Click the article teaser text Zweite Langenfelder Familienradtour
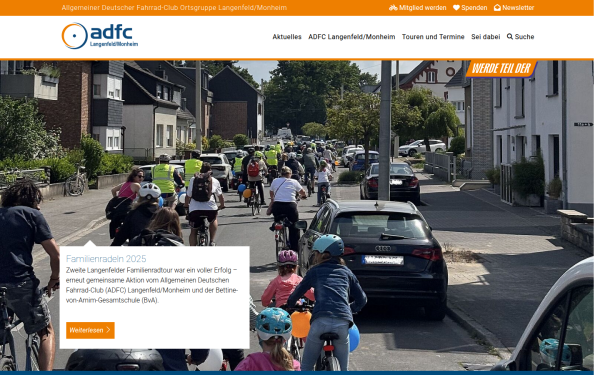 (152, 285)
